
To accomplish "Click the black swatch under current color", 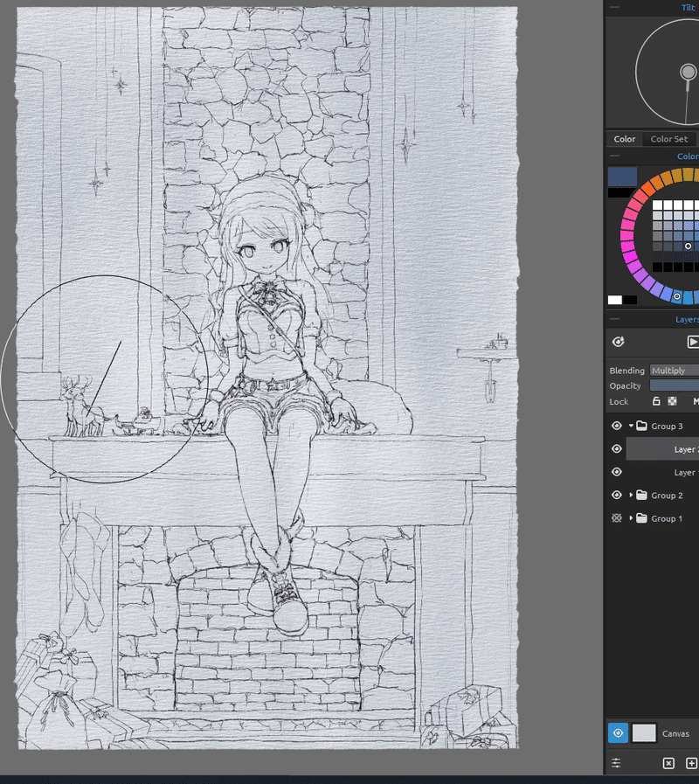I will tap(620, 192).
